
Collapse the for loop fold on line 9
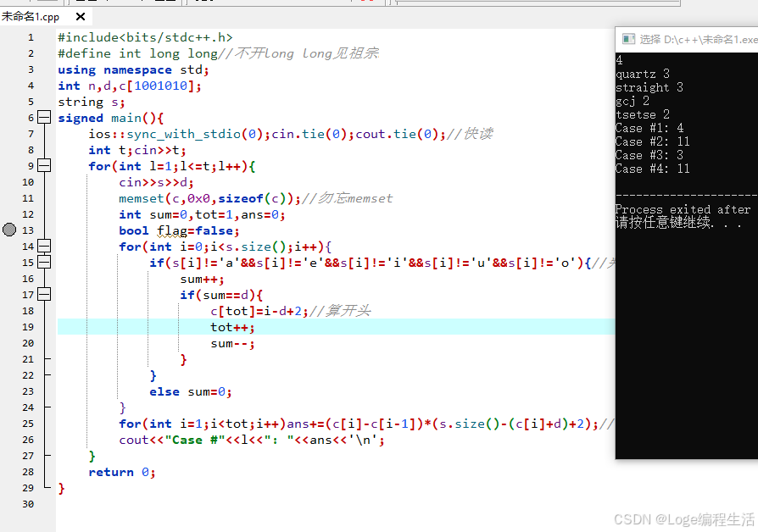(44, 164)
